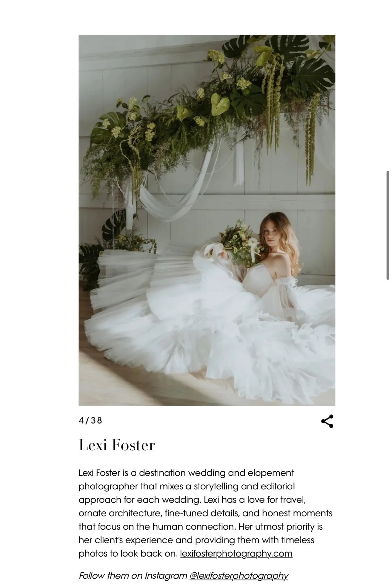
Task: Click the vertical scrollbar thumb
Action: pos(388,225)
